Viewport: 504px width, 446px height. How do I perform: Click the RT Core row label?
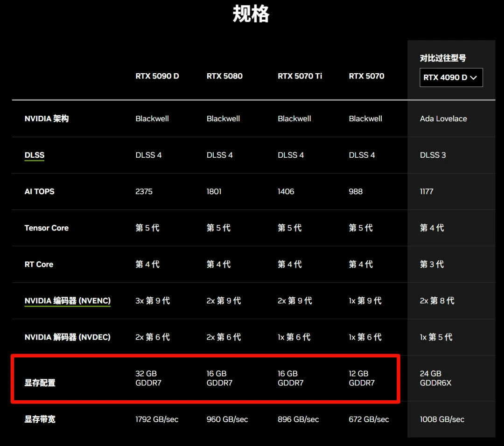(x=39, y=264)
